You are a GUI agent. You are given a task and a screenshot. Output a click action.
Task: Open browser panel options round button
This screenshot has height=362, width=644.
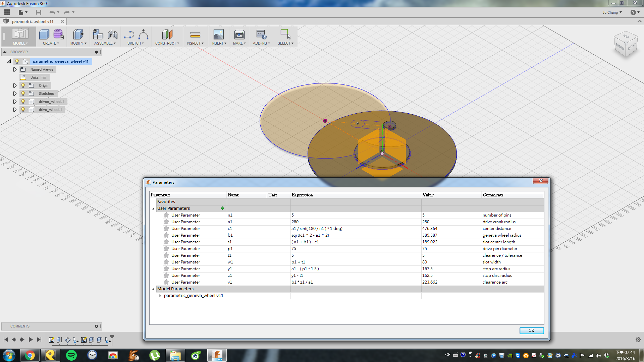(x=96, y=52)
